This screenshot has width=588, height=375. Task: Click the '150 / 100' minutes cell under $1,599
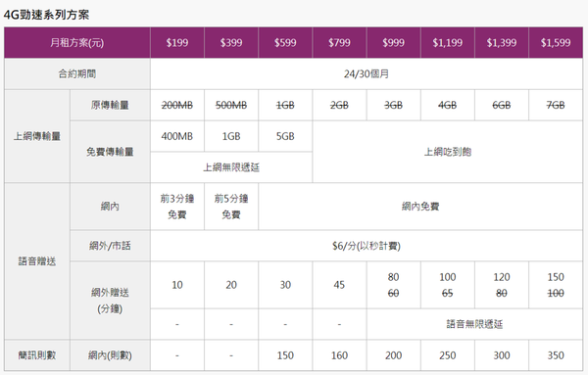pos(556,285)
